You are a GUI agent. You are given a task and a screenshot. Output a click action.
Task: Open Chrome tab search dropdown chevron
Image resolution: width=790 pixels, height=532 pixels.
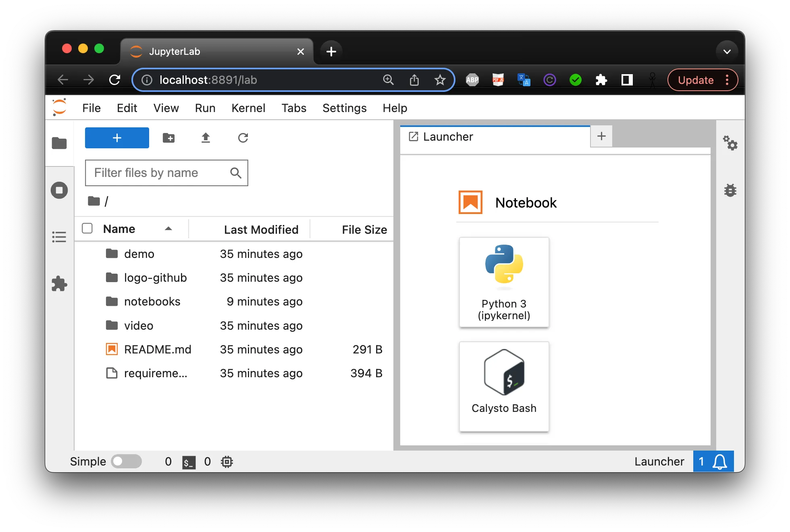(x=727, y=52)
